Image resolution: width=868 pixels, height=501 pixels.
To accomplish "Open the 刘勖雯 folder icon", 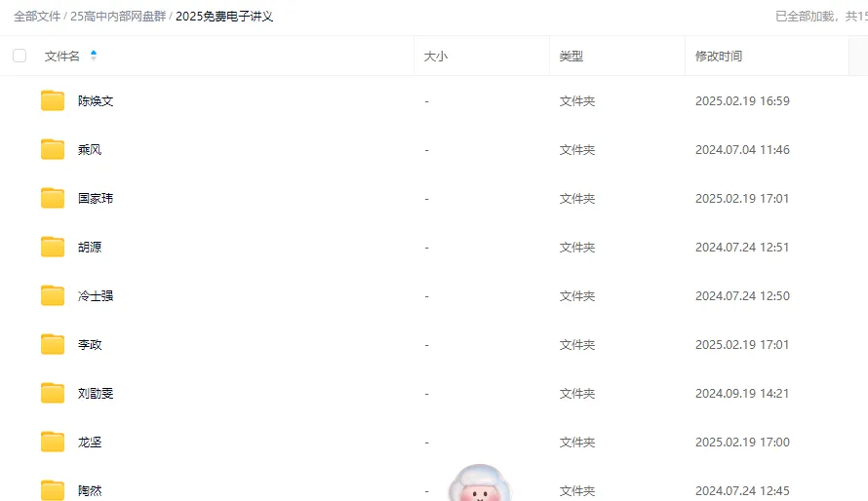I will point(53,393).
